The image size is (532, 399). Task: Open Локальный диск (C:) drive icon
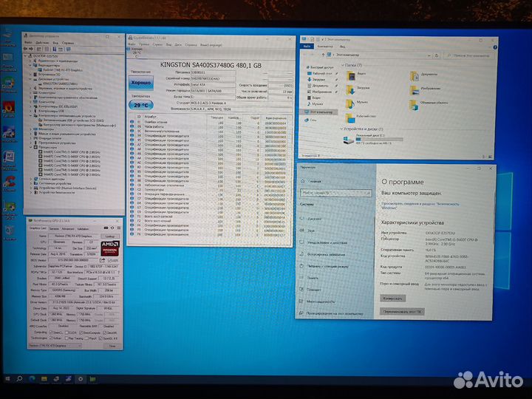pyautogui.click(x=348, y=140)
